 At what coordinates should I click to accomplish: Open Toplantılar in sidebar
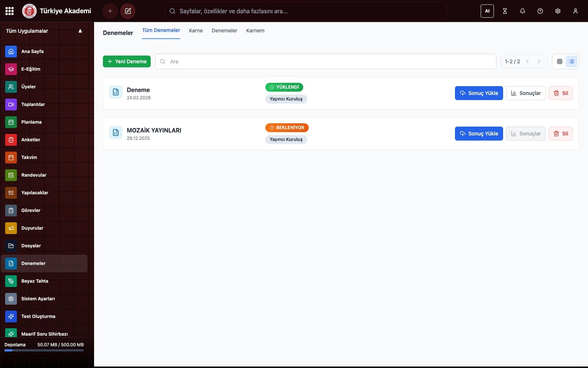point(44,105)
